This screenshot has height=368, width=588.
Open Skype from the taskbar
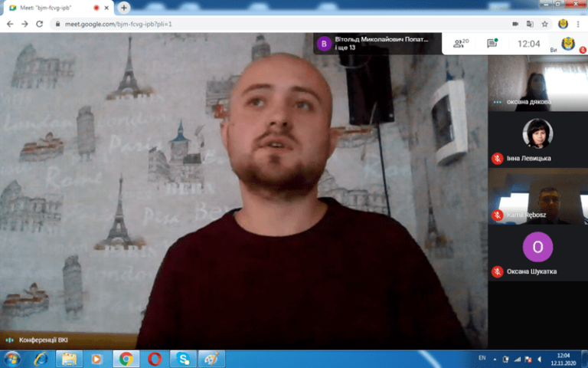[x=184, y=359]
